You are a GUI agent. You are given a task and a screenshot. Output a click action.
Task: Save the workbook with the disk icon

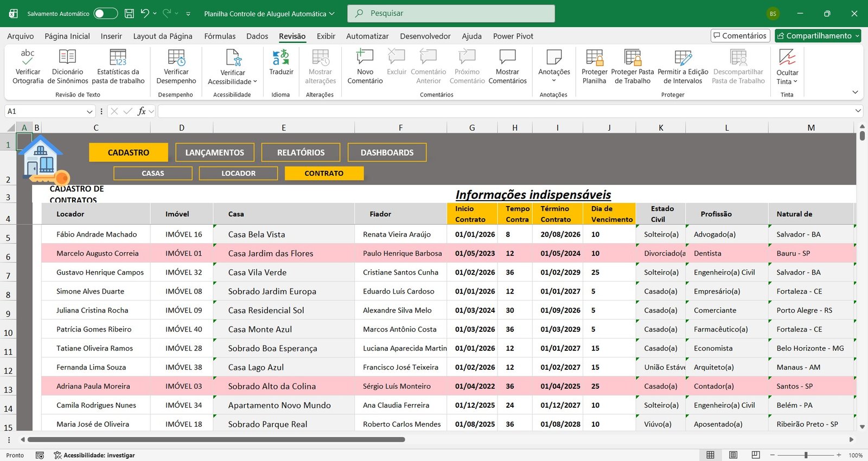pos(129,14)
